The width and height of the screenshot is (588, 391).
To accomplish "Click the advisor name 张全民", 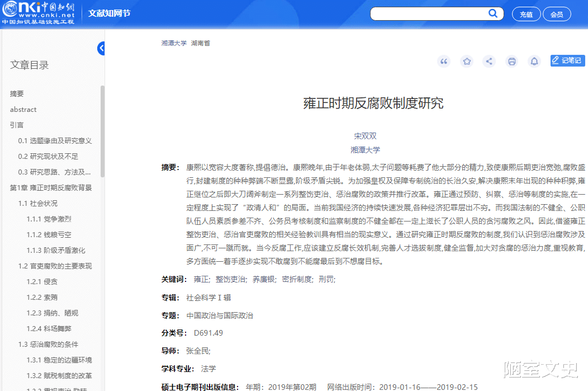I will click(x=198, y=351).
